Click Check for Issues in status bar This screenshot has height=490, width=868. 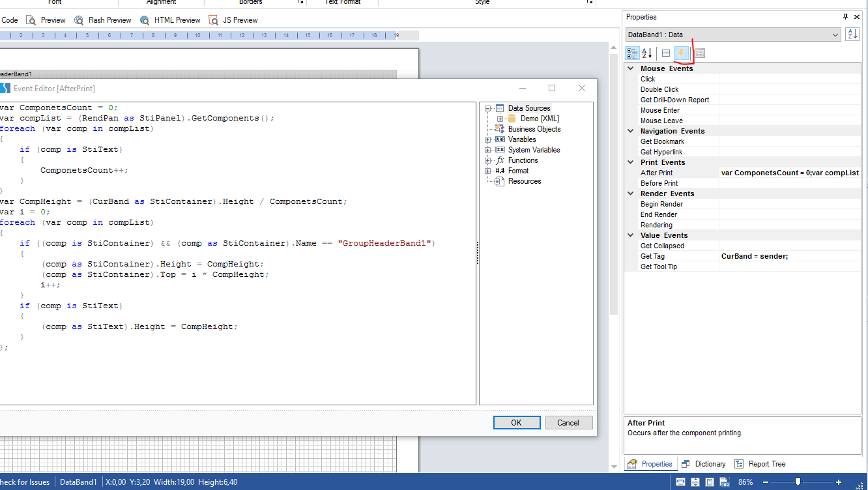25,482
